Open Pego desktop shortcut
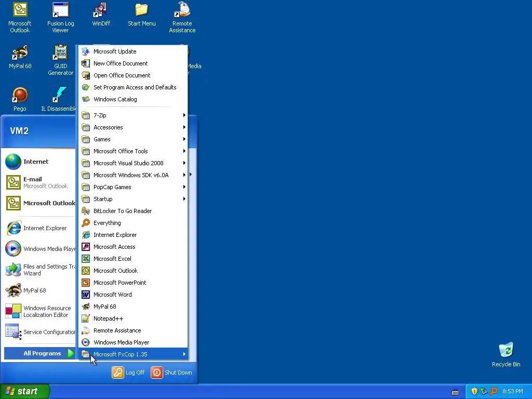The image size is (532, 399). click(20, 100)
